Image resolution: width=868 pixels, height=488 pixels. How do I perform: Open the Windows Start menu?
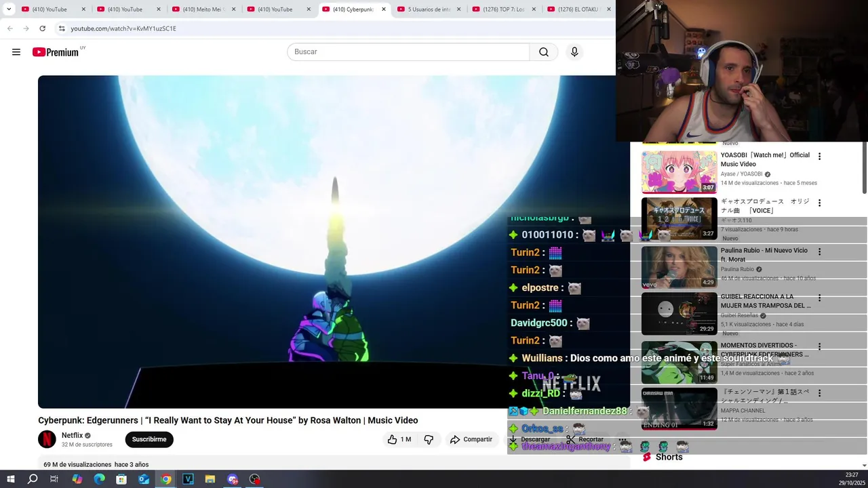pyautogui.click(x=11, y=479)
